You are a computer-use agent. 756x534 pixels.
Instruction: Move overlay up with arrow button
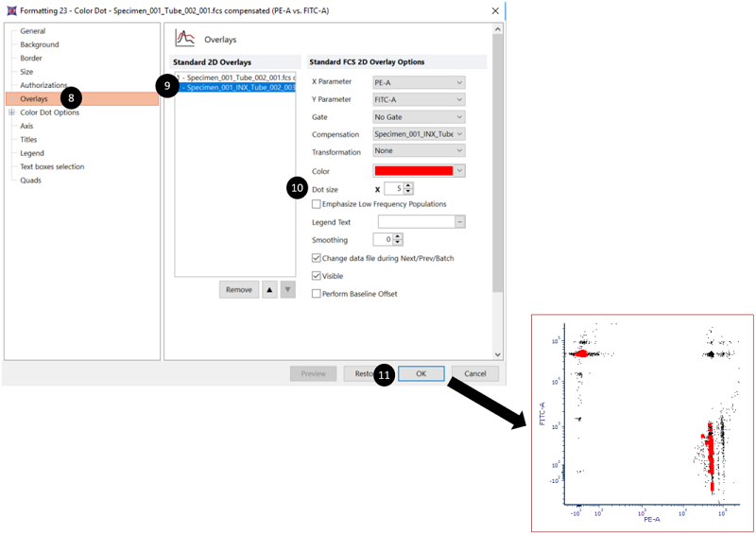click(x=269, y=289)
